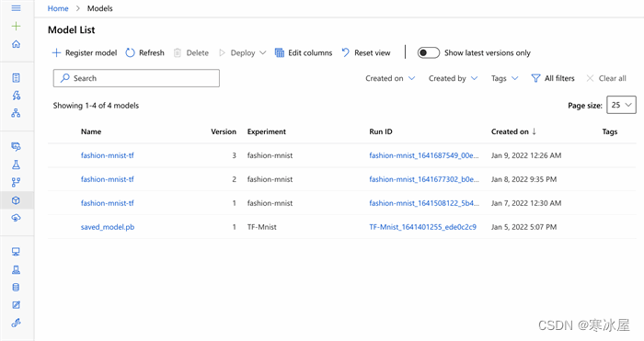
Task: Expand the Created on filter
Action: click(x=390, y=78)
